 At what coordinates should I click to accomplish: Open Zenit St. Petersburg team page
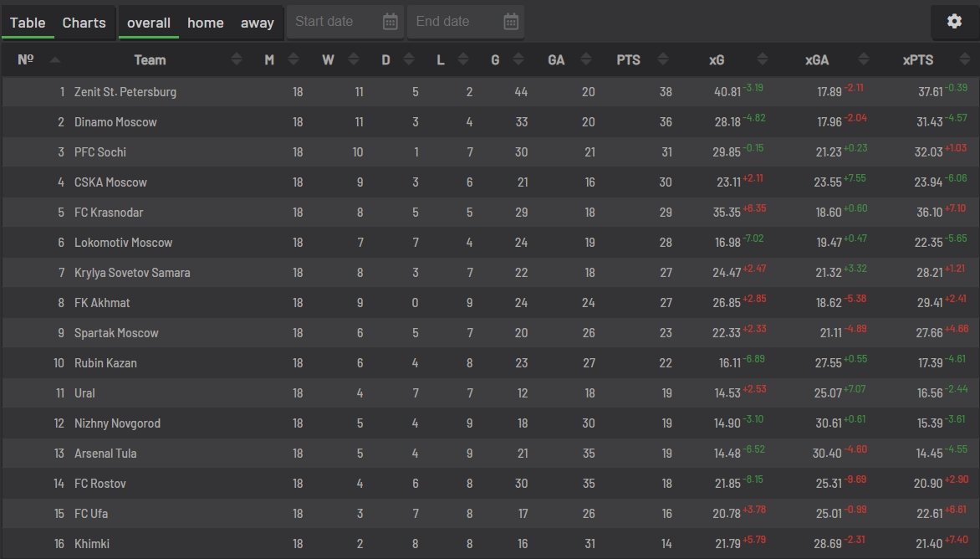click(125, 92)
